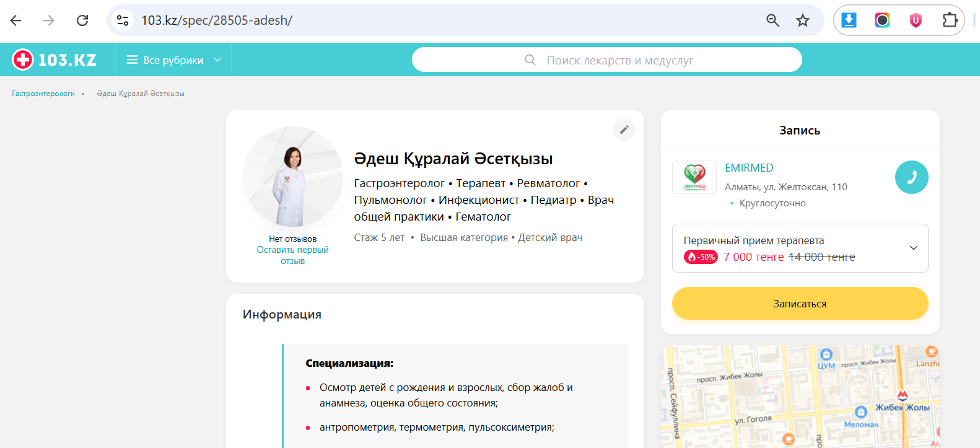Click the breadcrumb Әдеш Құралай Әсетқызы

(x=141, y=94)
